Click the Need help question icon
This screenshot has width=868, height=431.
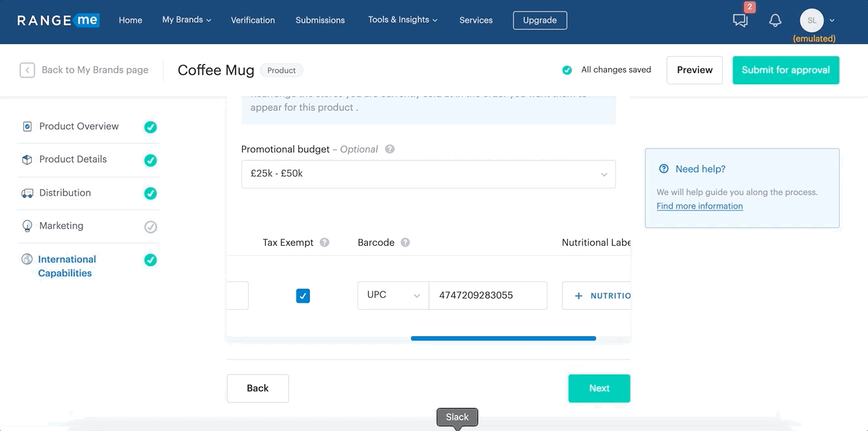(x=664, y=169)
